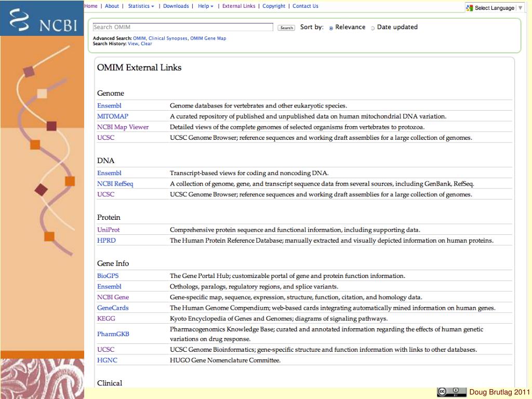Open Ensembl under the Genome section

point(109,105)
